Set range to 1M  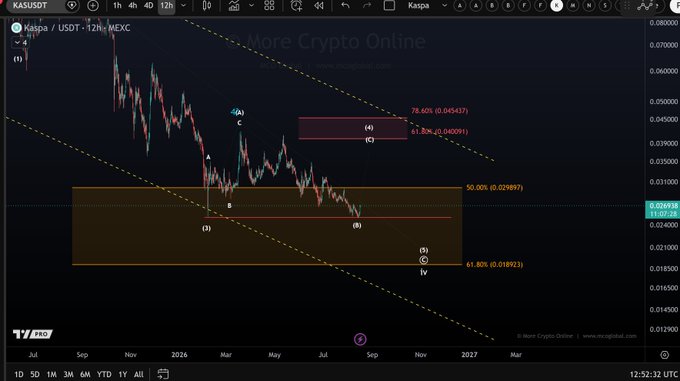pos(51,374)
